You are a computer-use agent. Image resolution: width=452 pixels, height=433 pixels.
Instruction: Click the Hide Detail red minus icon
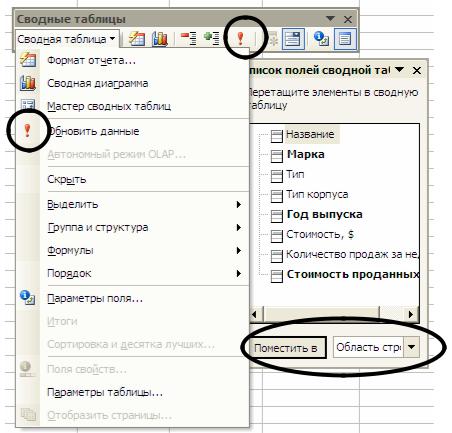point(188,39)
